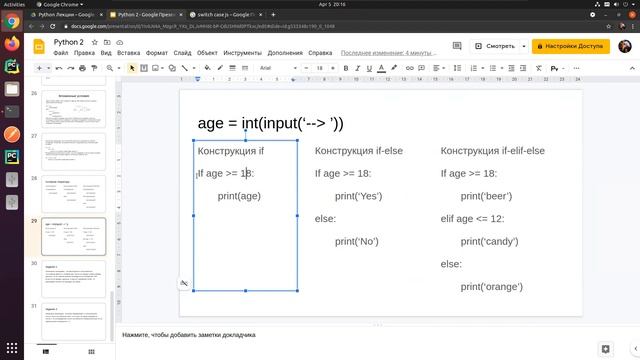Image resolution: width=640 pixels, height=360 pixels.
Task: Open the Инструменты menu
Action: click(242, 53)
